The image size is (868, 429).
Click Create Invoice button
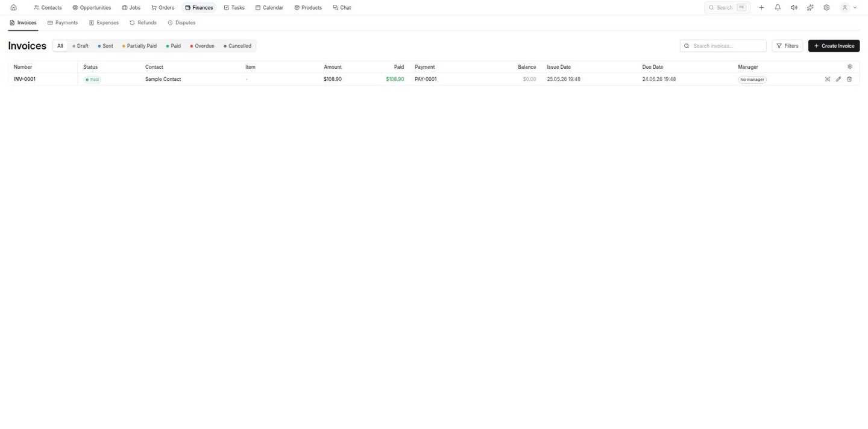pyautogui.click(x=834, y=46)
